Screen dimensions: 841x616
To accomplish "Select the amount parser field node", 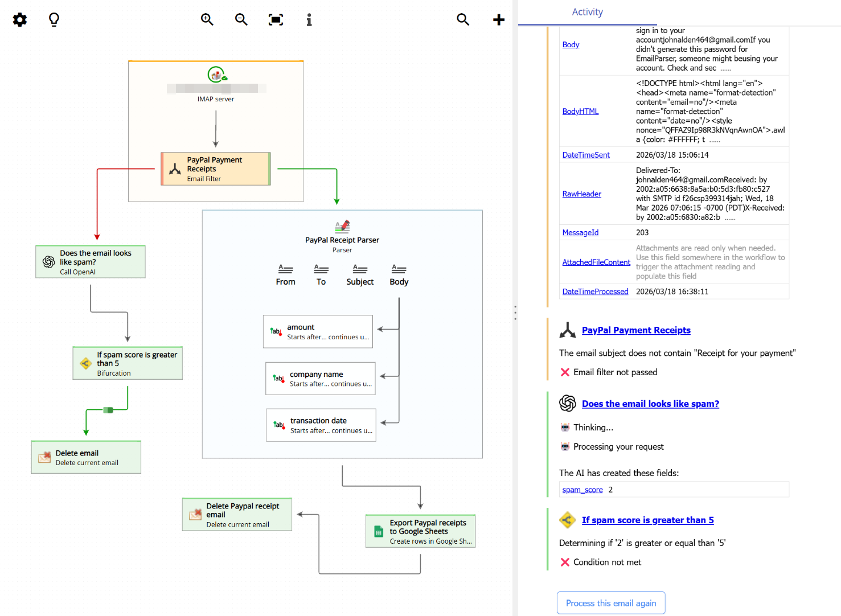I will pos(318,331).
